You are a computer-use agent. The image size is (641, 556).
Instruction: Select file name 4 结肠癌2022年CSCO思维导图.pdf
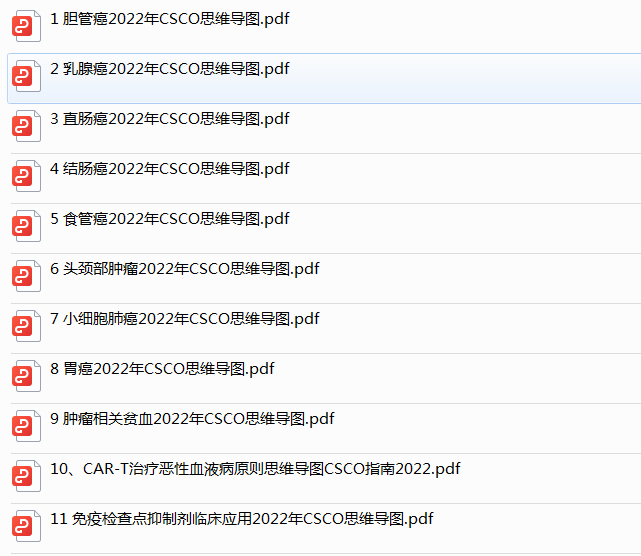(x=170, y=169)
